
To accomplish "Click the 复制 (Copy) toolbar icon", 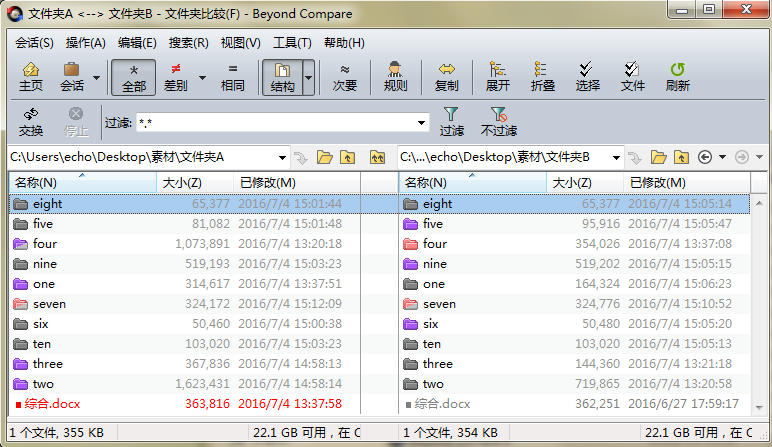I will [x=447, y=76].
